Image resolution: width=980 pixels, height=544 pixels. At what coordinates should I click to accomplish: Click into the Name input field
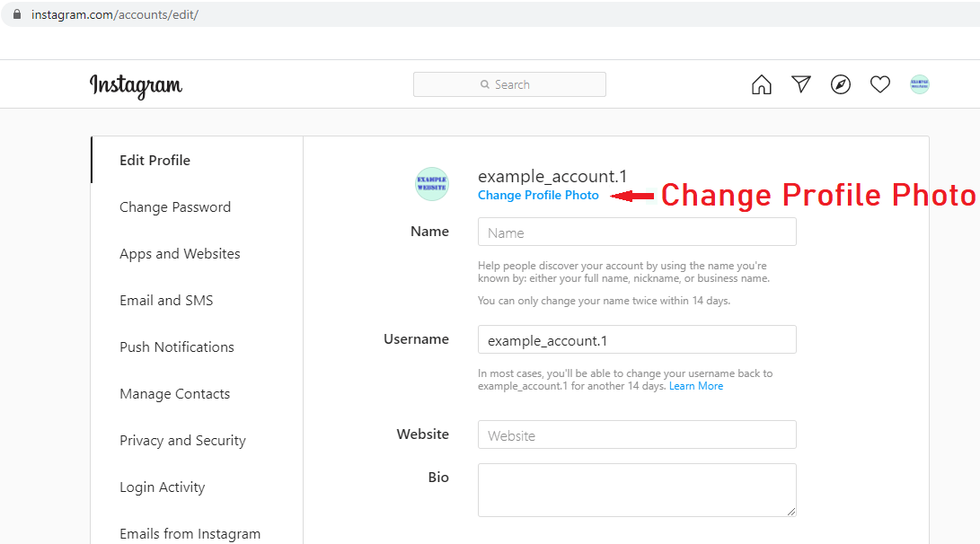637,232
